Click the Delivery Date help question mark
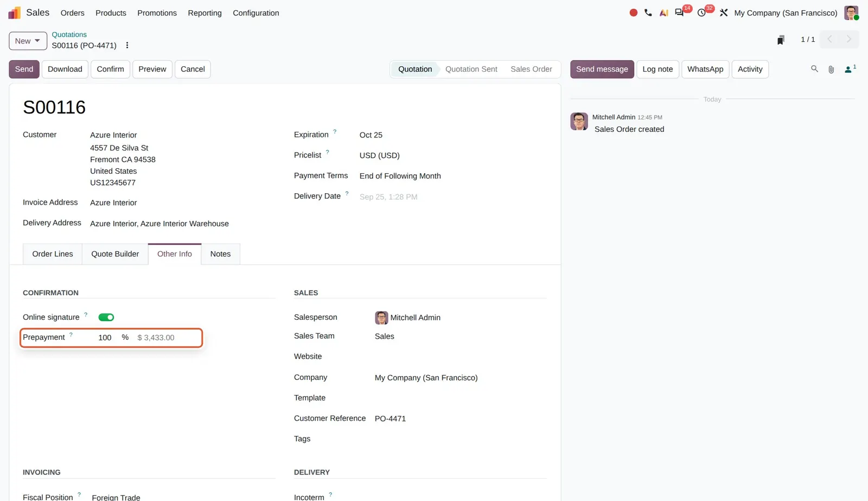868x501 pixels. click(x=347, y=193)
